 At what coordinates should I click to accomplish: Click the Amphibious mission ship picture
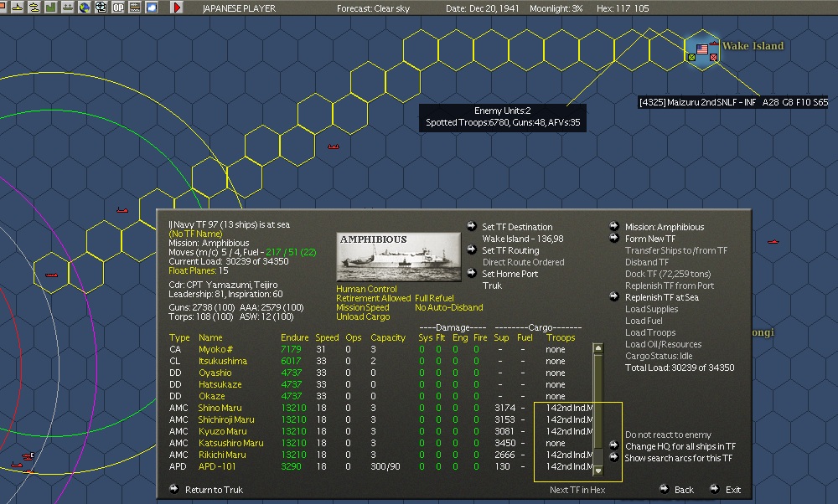coord(399,256)
